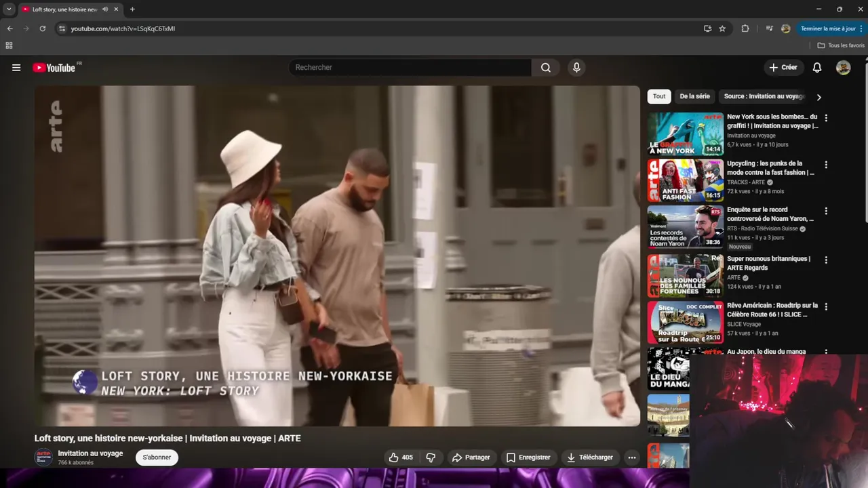This screenshot has height=488, width=868.
Task: Open the Chrome three-dot menu
Action: 861,28
